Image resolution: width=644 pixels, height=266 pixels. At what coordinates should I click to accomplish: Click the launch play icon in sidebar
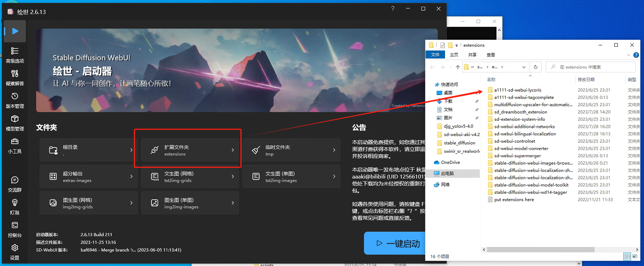[x=15, y=31]
